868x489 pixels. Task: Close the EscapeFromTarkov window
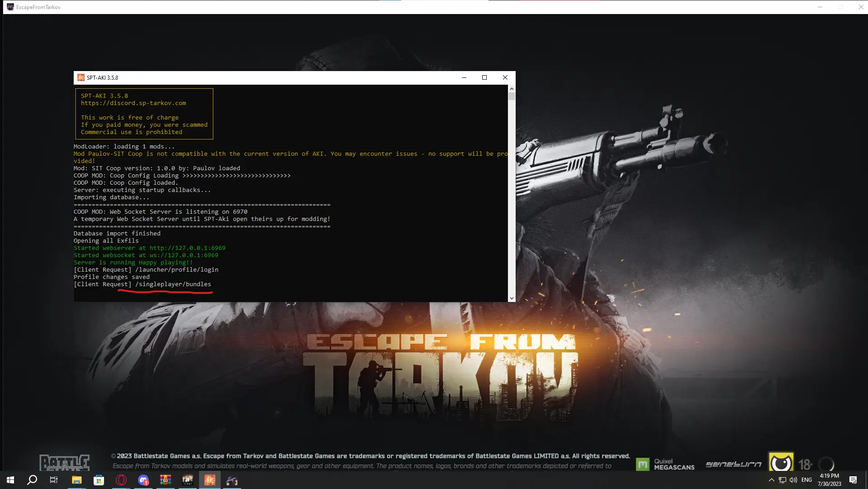tap(861, 7)
